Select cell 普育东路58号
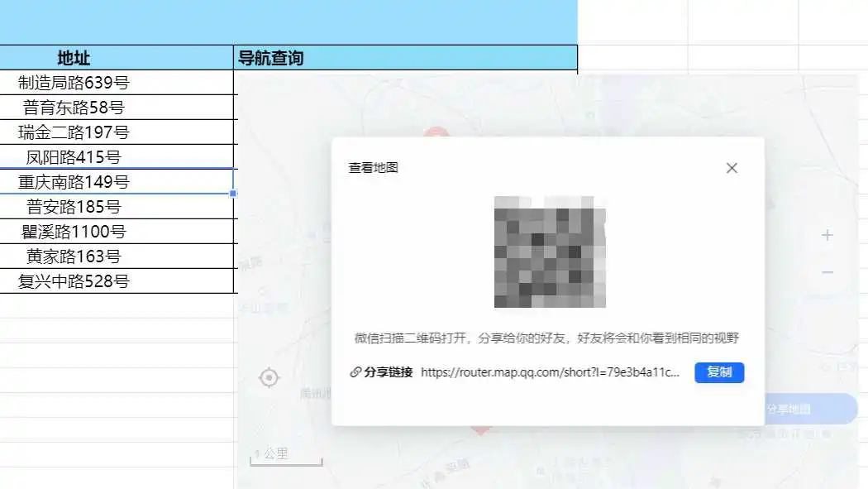 117,108
